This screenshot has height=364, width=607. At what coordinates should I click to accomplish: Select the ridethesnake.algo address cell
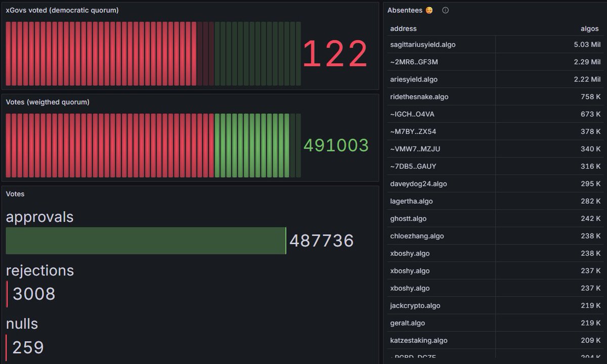pyautogui.click(x=441, y=97)
